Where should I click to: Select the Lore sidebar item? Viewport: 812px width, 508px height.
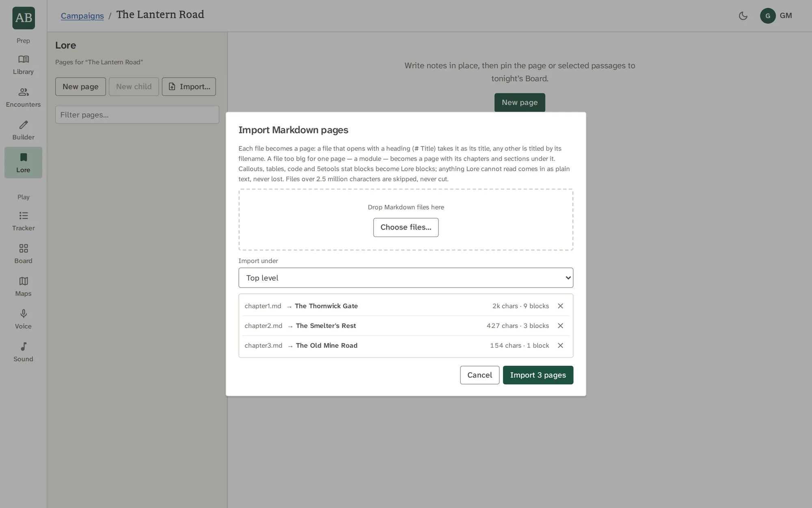point(23,163)
